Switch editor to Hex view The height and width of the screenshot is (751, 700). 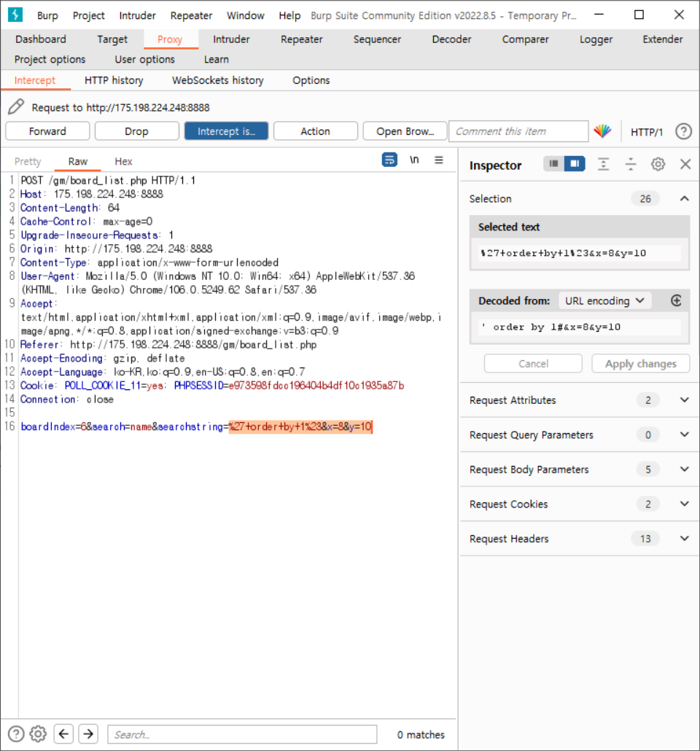click(x=123, y=161)
